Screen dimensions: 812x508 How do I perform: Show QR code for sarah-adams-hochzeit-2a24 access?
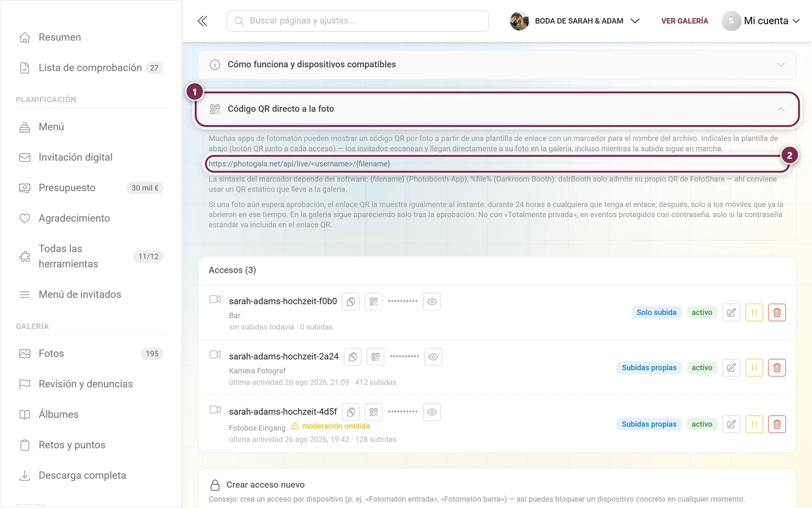pyautogui.click(x=376, y=357)
